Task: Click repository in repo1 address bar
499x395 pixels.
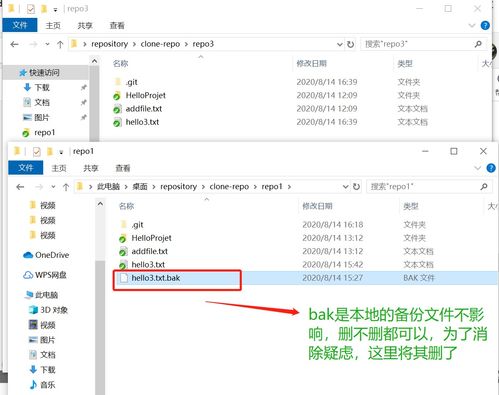Action: click(x=179, y=187)
